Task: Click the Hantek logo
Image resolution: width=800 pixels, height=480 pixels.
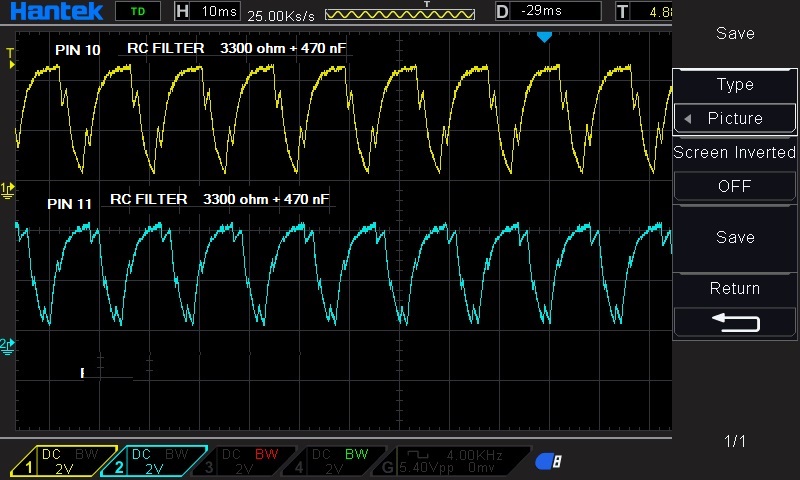Action: 56,11
